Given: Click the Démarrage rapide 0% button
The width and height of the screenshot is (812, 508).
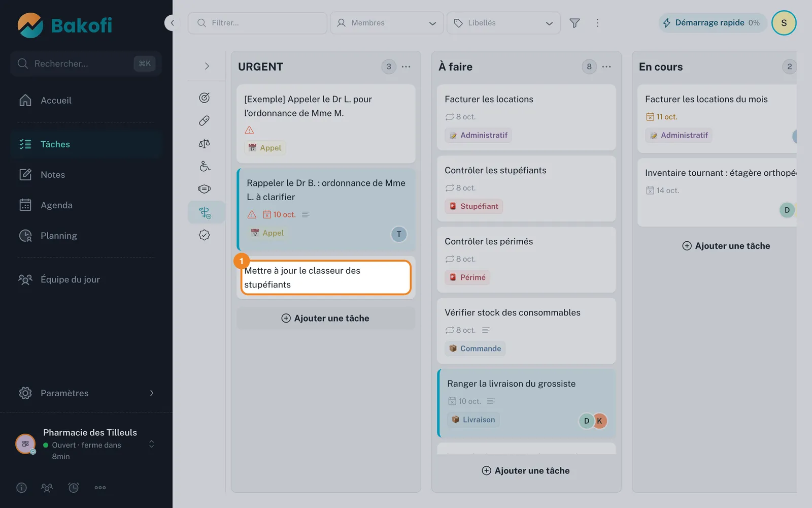Looking at the screenshot, I should pos(713,23).
